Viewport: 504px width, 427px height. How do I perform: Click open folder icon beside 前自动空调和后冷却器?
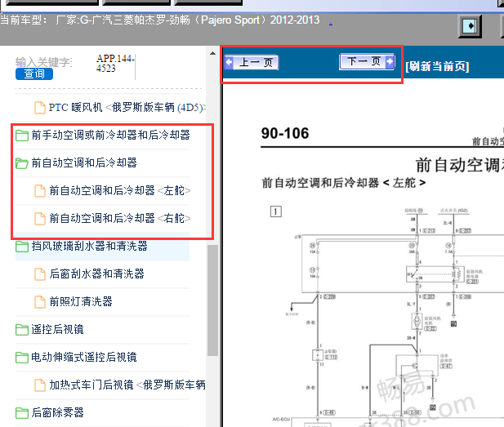tap(22, 163)
